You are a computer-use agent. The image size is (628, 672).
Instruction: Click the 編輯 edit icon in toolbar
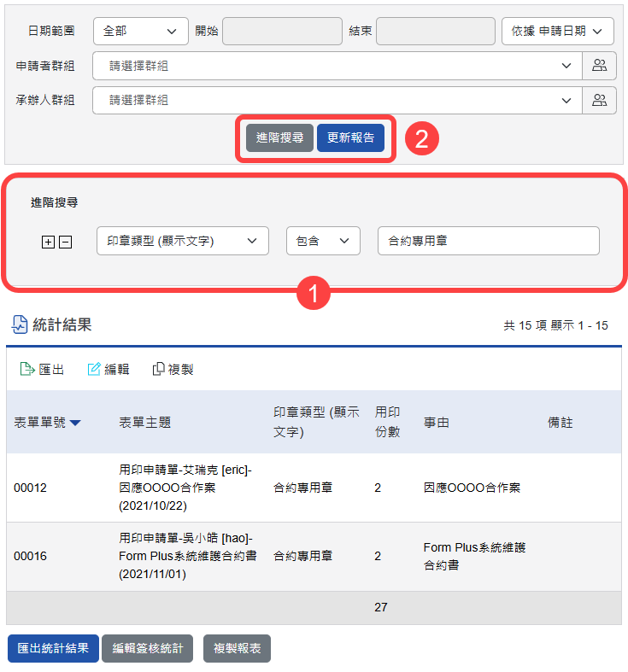click(x=94, y=369)
